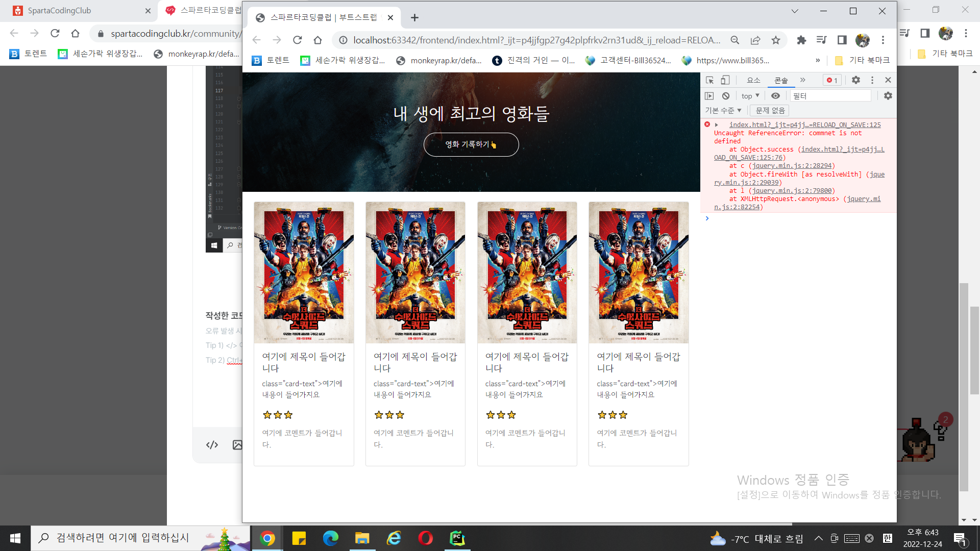Open the Chrome extensions puzzle icon
980x551 pixels.
point(801,40)
